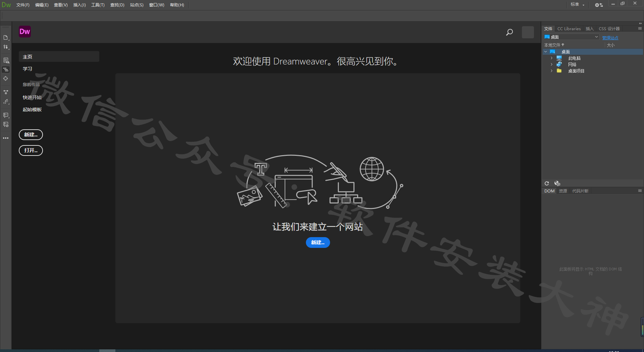Click the File Management arrows icon
This screenshot has width=644, height=352.
[6, 47]
